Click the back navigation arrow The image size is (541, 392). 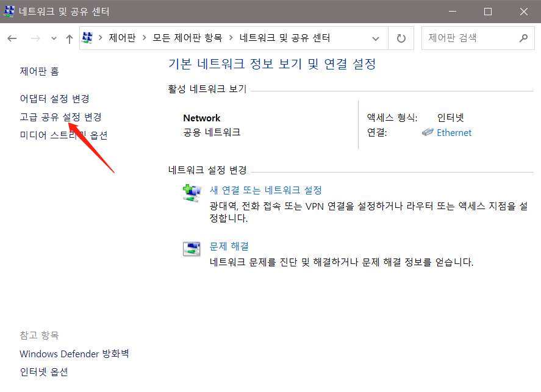12,38
